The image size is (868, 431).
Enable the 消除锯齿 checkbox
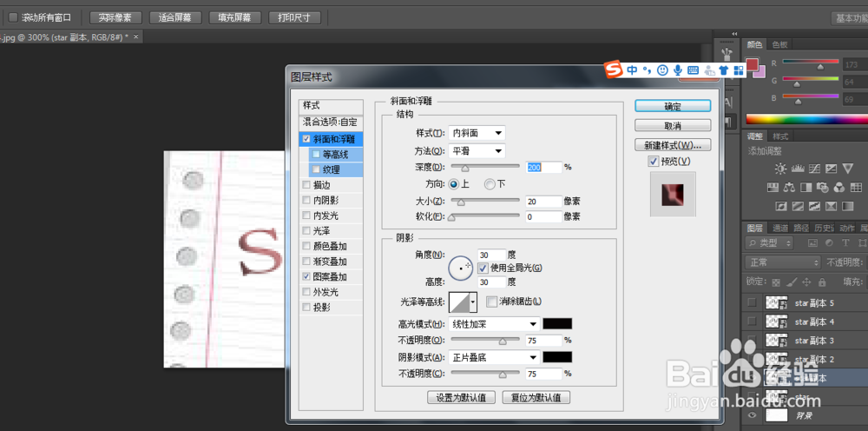(x=491, y=302)
